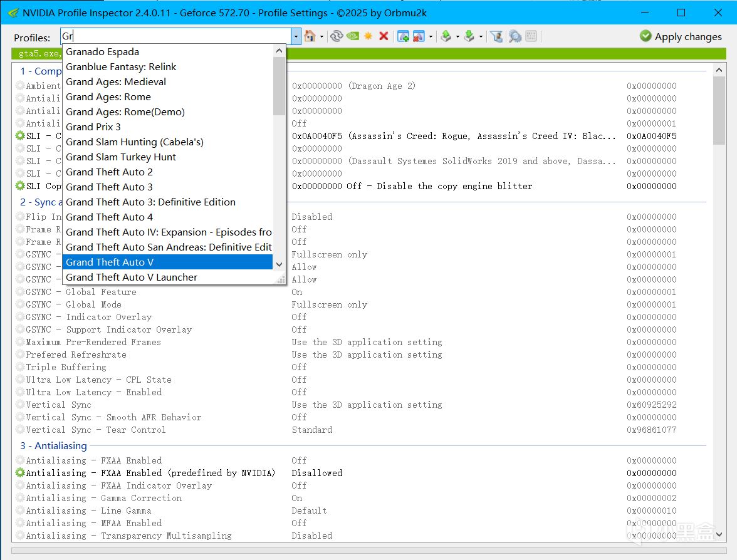Restore profile with green NVIDIA logo icon
Viewport: 737px width, 560px height.
point(352,36)
